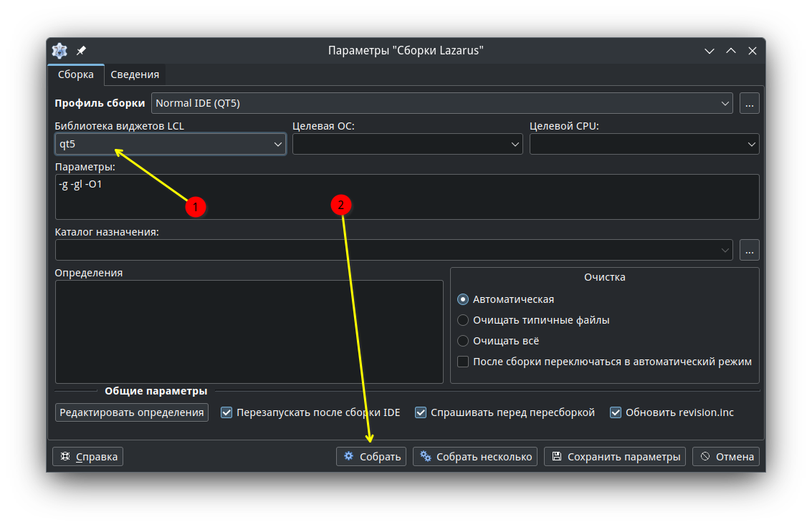Screen dimensions: 812x527
Task: Close the Параметры Сборки Lazarus dialog
Action: click(753, 51)
